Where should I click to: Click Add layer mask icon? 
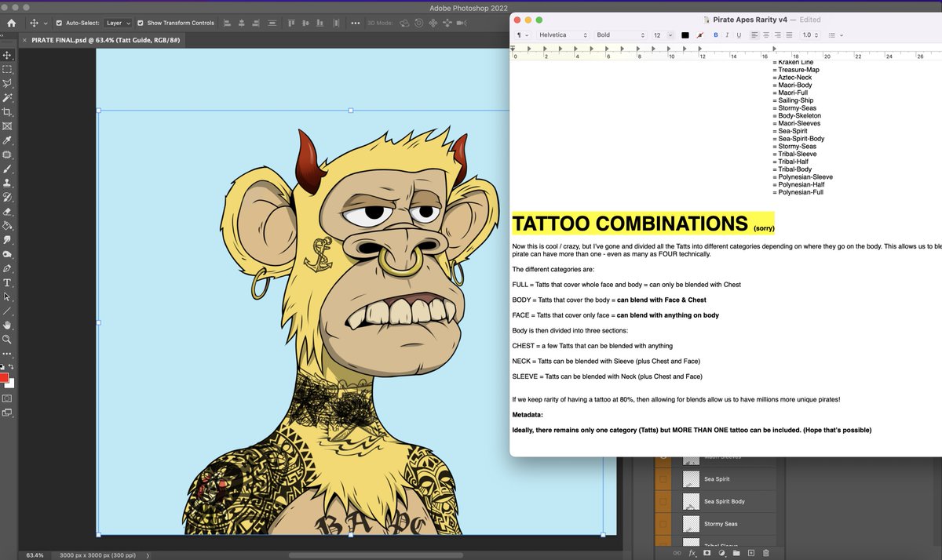coord(706,552)
